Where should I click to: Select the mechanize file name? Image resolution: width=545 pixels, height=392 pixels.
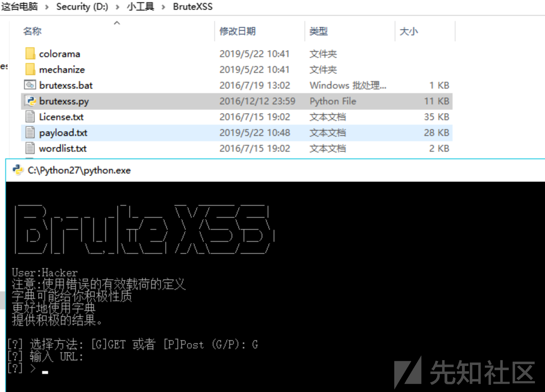point(62,69)
